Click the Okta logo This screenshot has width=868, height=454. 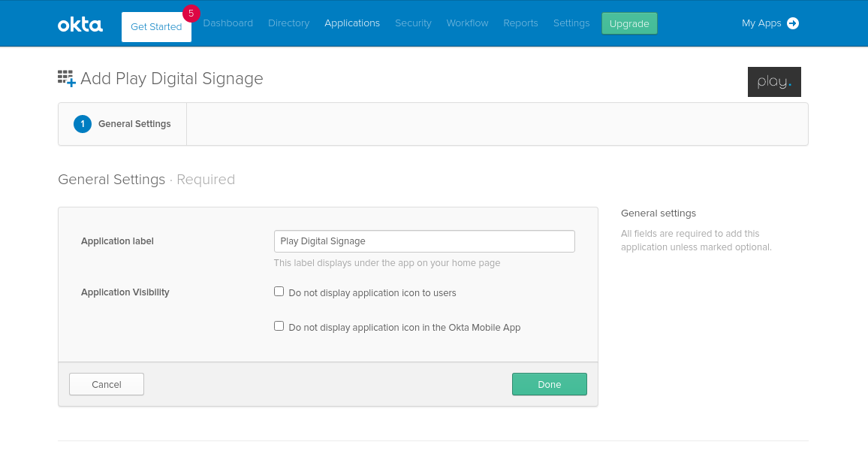pyautogui.click(x=80, y=24)
